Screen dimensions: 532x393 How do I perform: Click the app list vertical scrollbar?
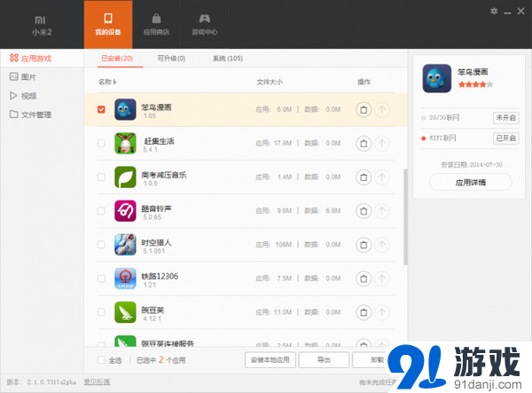(x=405, y=216)
